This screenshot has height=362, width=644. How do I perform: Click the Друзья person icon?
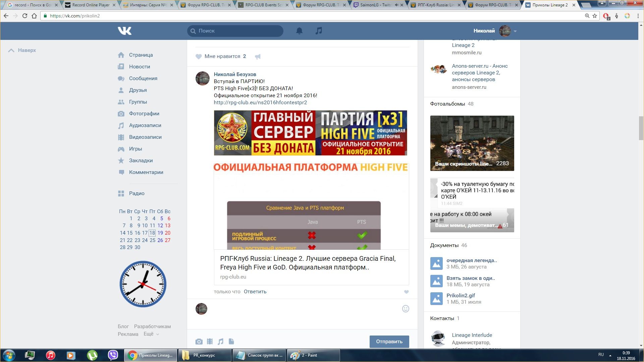click(121, 90)
